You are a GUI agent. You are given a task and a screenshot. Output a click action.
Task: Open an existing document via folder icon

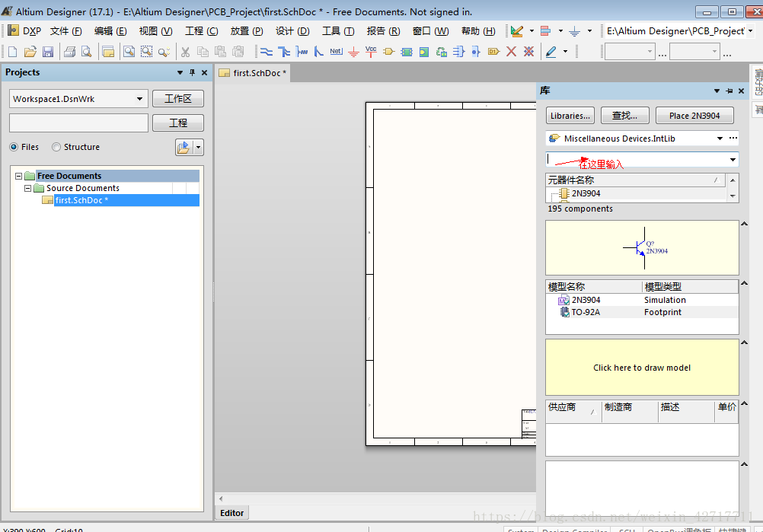tap(30, 52)
